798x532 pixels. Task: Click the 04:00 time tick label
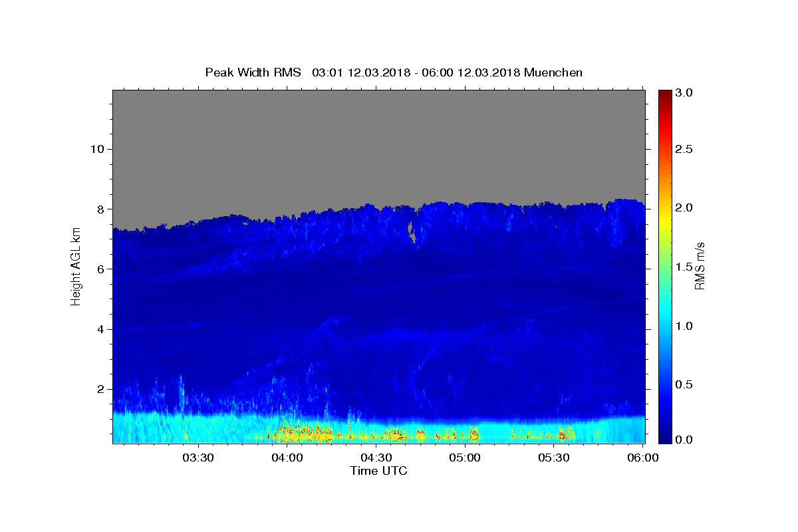(287, 458)
